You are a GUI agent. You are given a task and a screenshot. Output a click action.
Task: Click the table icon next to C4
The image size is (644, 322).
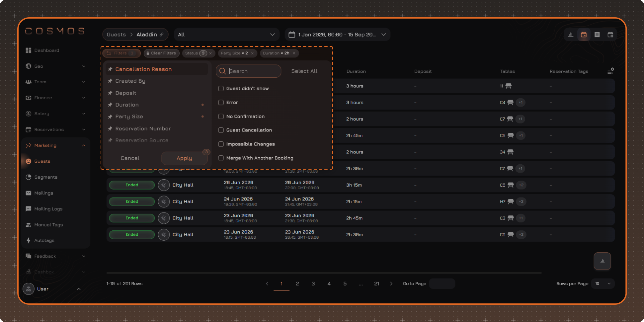[x=510, y=103]
